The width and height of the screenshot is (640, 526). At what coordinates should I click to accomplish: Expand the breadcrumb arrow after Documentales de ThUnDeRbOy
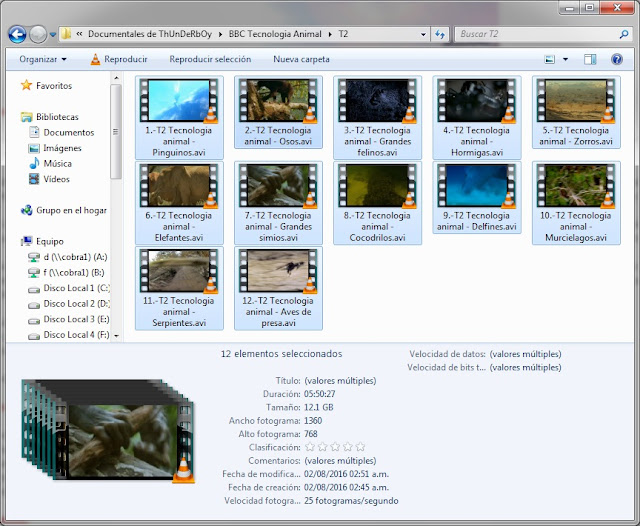(x=220, y=34)
